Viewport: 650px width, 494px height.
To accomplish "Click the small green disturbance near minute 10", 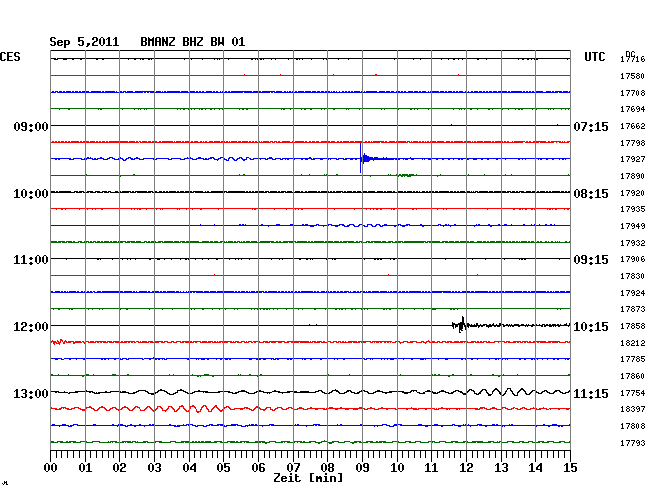I will [x=407, y=176].
